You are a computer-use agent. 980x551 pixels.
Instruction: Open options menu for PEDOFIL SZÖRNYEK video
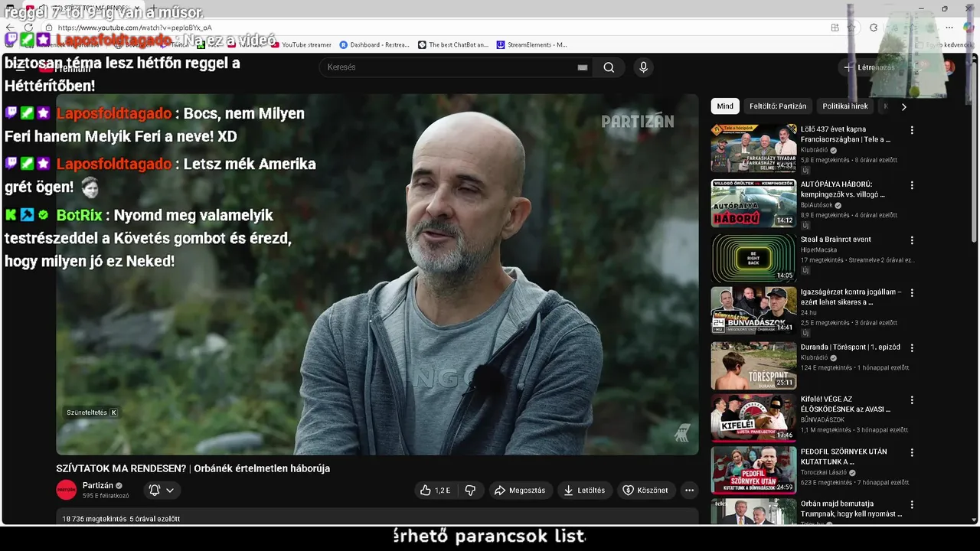tap(912, 452)
